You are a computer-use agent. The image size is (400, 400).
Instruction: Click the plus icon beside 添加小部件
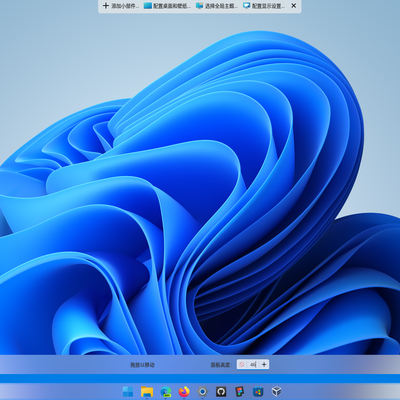(106, 6)
